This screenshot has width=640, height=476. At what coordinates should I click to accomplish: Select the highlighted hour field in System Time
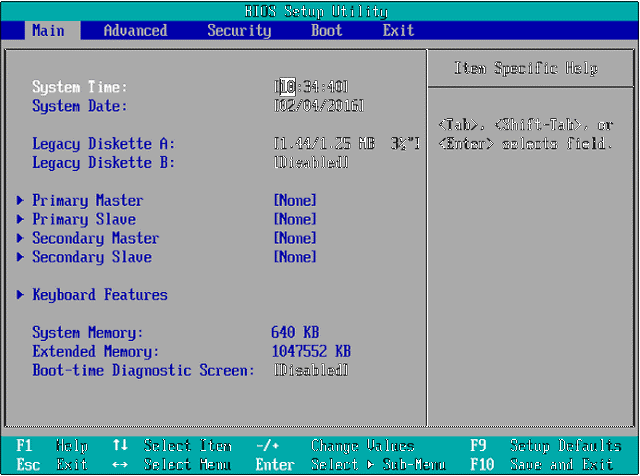click(x=284, y=87)
